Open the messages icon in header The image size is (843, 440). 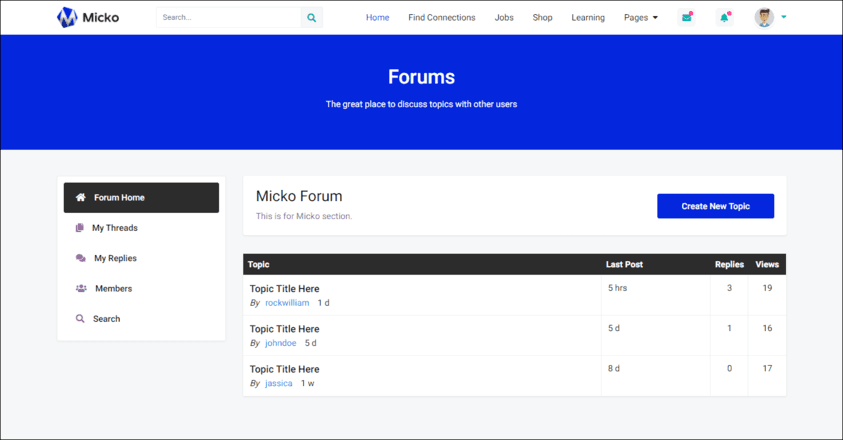click(x=686, y=18)
